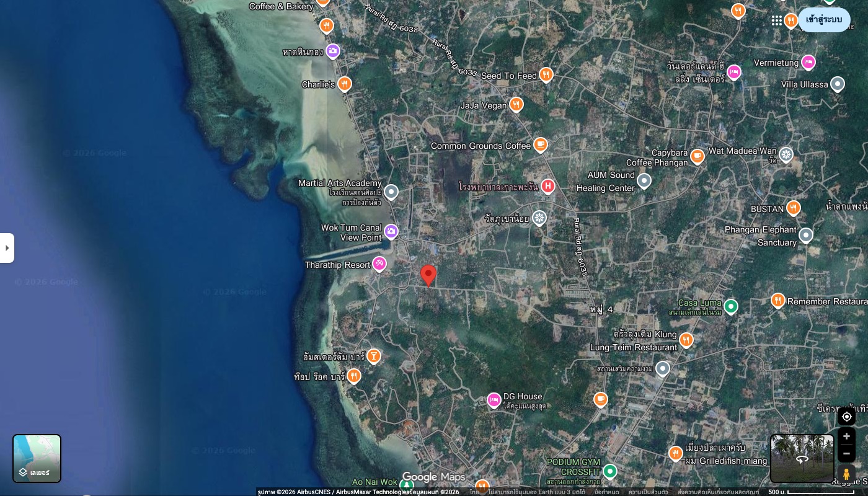Select the AUM Sound Healing Center pin

(644, 181)
